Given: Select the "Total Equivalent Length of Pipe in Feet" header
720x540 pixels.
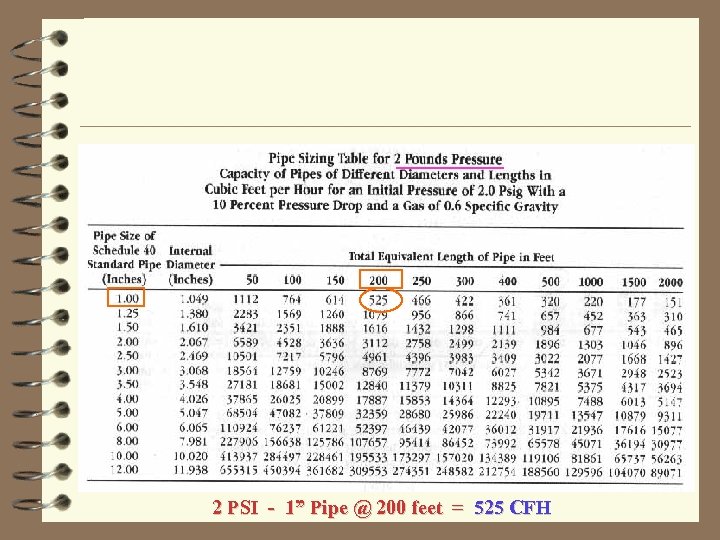Looking at the screenshot, I should click(451, 256).
